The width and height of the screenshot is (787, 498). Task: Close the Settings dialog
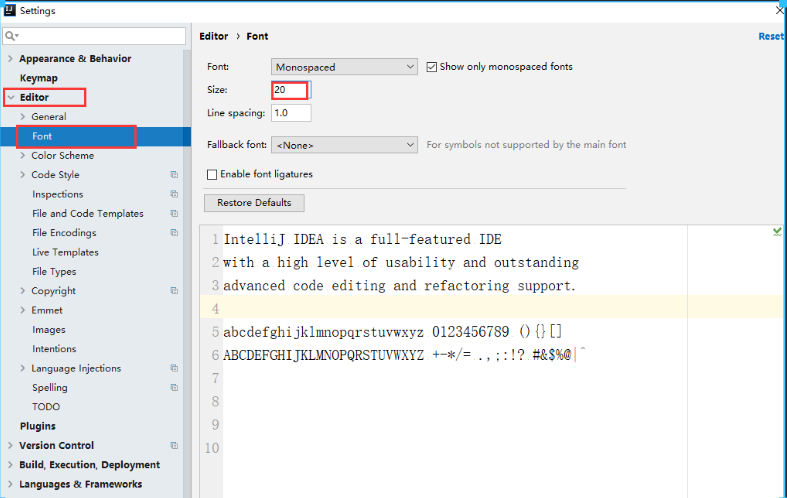(x=779, y=10)
